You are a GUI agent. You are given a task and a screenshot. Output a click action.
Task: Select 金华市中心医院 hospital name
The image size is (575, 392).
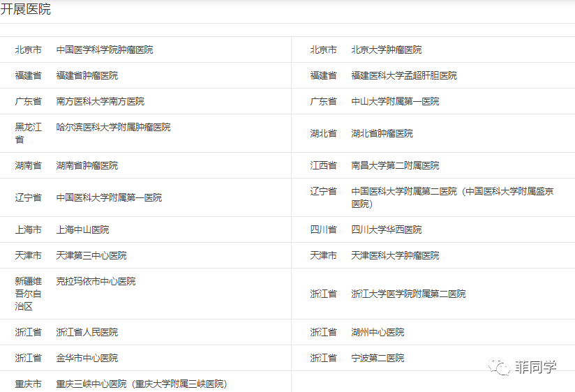point(87,358)
